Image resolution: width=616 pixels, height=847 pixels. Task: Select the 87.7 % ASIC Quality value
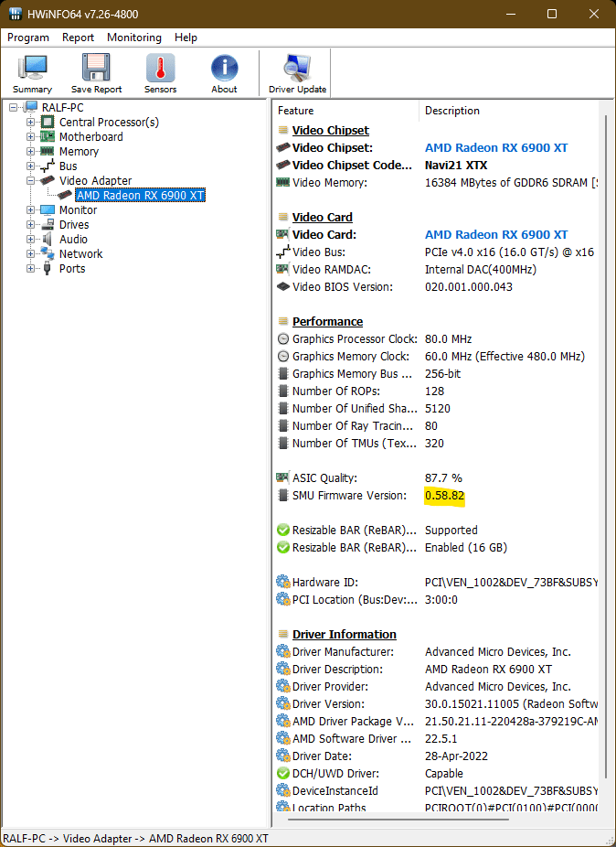click(443, 477)
